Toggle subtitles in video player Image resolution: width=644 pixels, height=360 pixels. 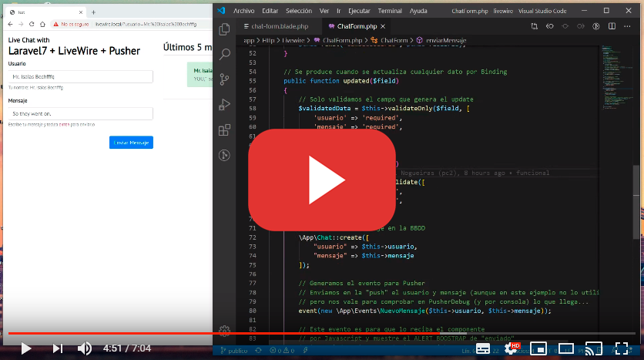point(483,349)
